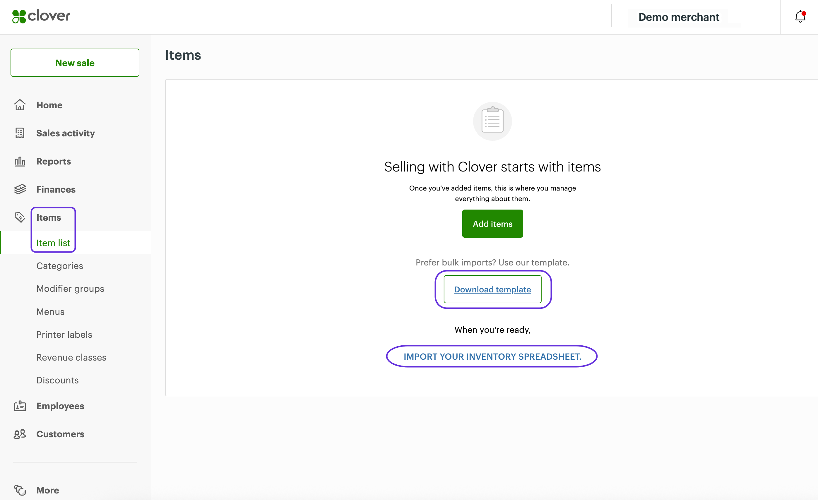Viewport: 818px width, 504px height.
Task: Click the Finances stacked layers icon
Action: 20,190
